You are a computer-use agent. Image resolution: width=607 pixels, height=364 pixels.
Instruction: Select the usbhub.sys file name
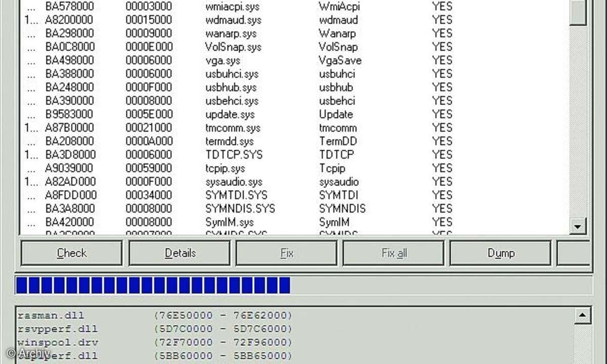click(x=231, y=87)
